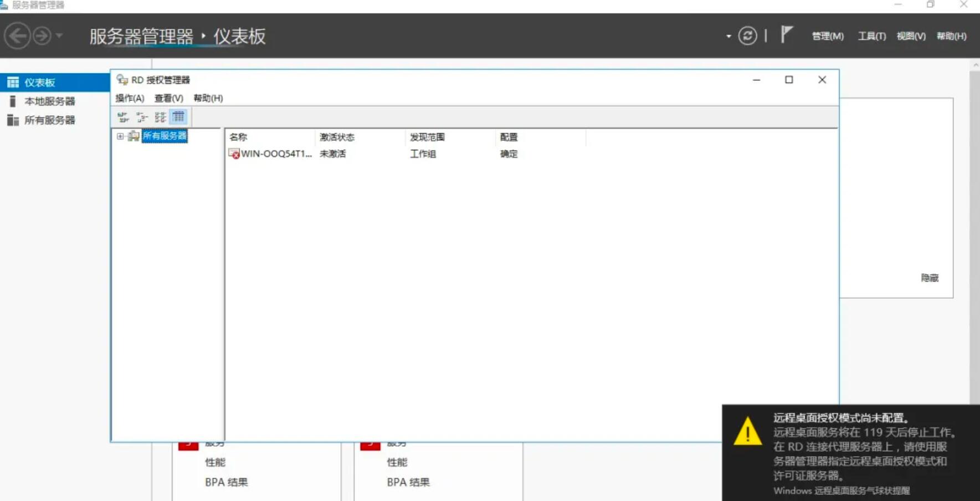The width and height of the screenshot is (980, 501).
Task: Select the list view toolbar icon
Action: click(160, 117)
